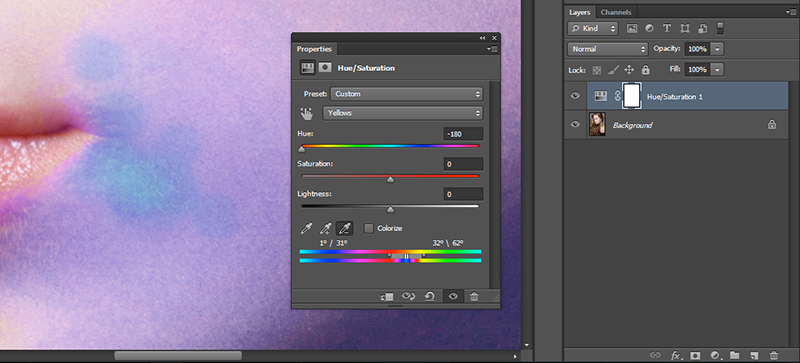800x363 pixels.
Task: Create new group folder icon
Action: tap(735, 355)
